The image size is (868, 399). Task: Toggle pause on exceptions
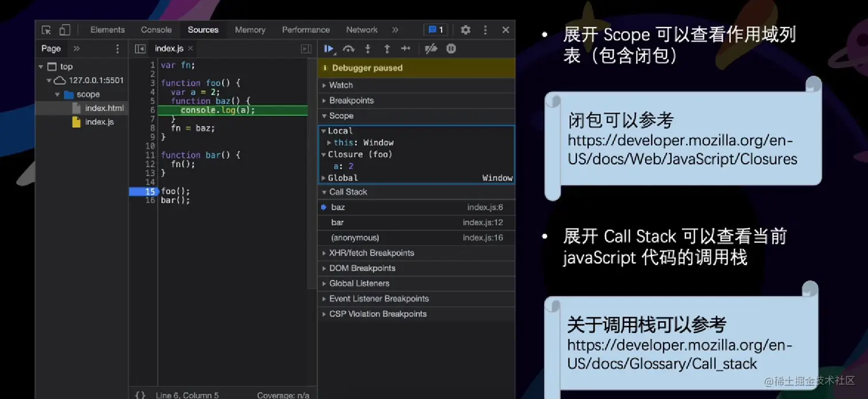click(x=451, y=49)
